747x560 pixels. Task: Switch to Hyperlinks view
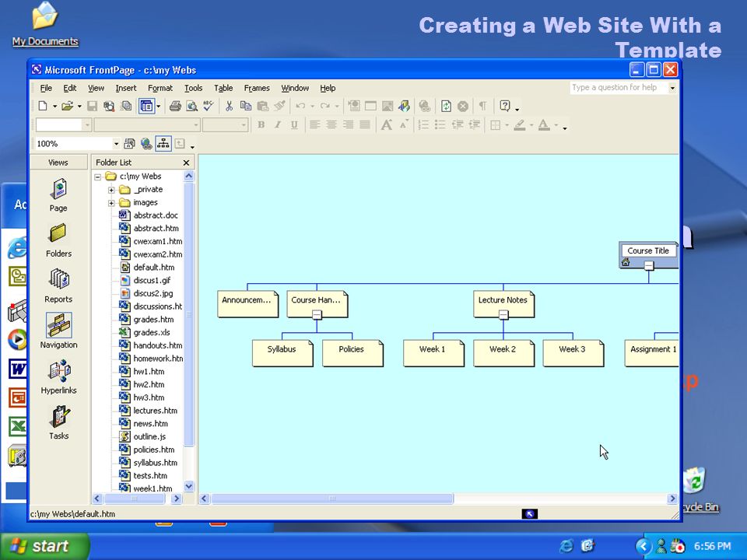(x=58, y=376)
